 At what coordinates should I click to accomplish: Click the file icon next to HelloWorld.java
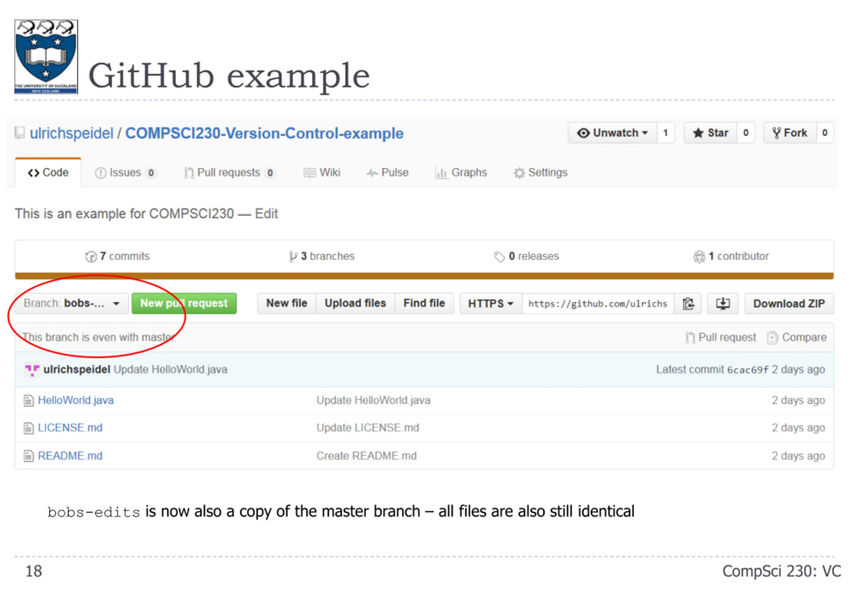point(28,400)
